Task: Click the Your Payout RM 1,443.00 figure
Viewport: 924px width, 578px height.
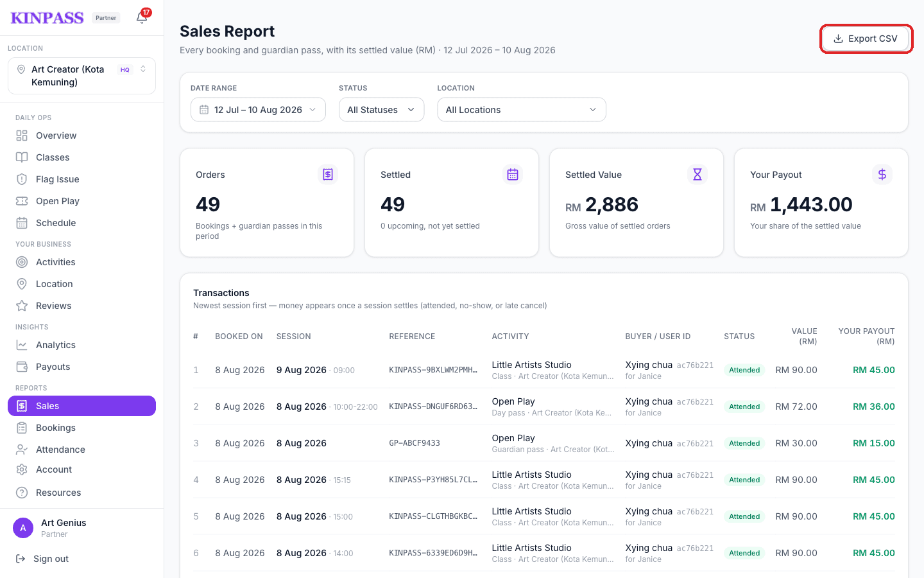Action: 801,205
